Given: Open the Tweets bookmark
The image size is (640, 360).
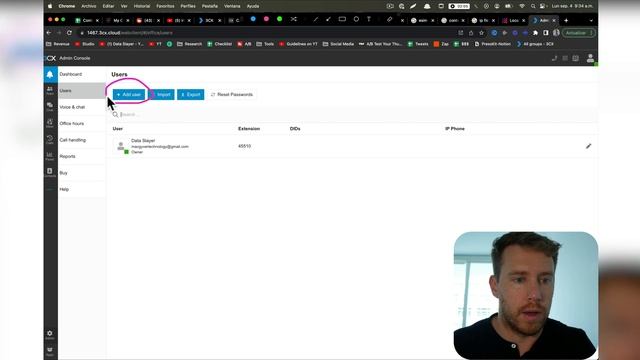Looking at the screenshot, I should [x=418, y=44].
